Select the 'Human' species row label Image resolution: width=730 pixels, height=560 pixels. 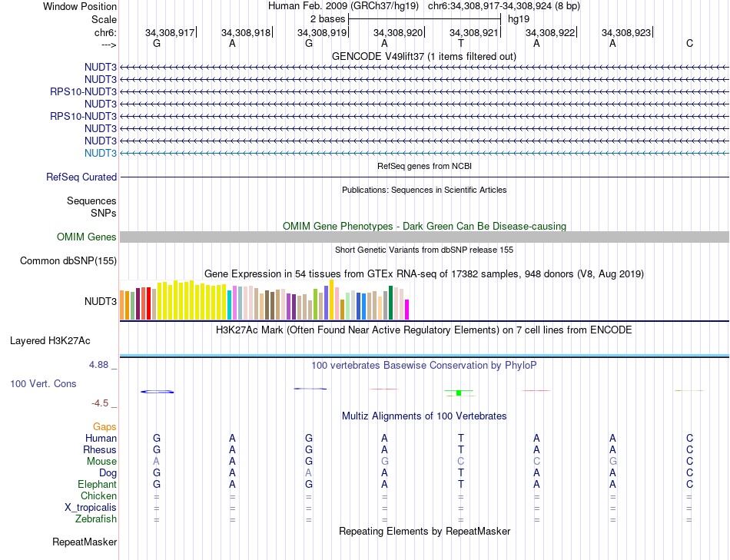pyautogui.click(x=101, y=438)
